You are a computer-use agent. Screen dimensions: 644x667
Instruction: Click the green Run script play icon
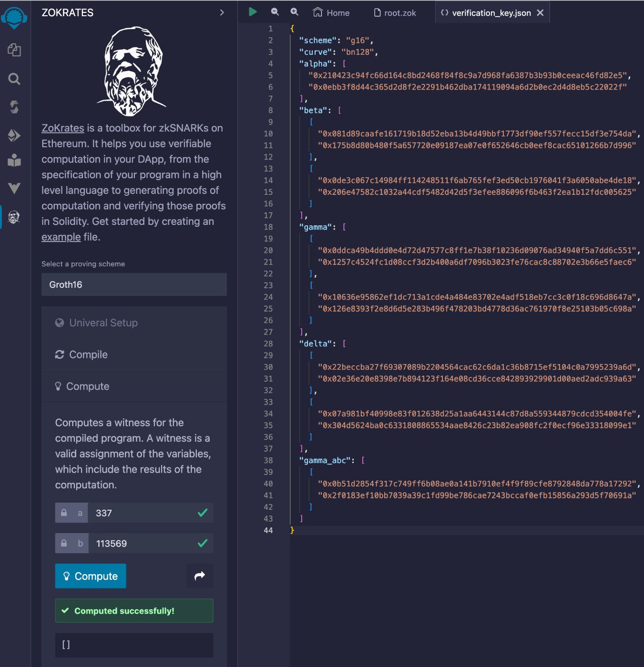click(253, 12)
